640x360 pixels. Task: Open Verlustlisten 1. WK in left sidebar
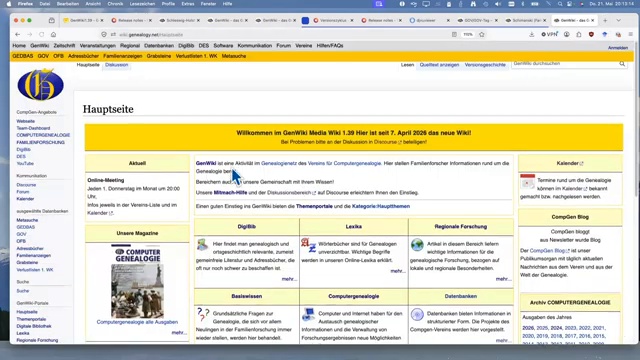[x=35, y=270]
